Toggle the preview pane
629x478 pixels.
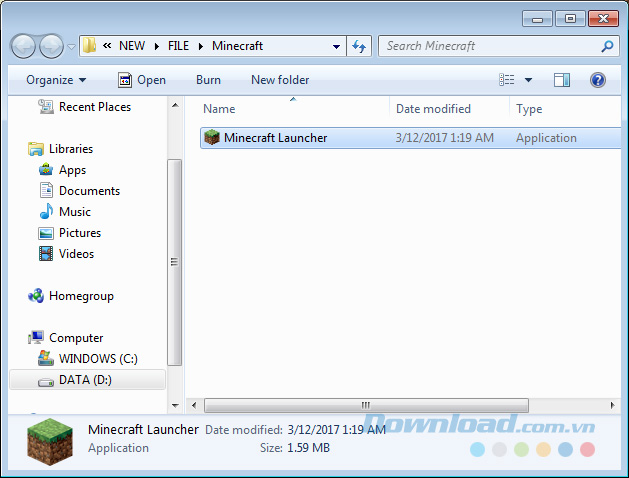[562, 80]
